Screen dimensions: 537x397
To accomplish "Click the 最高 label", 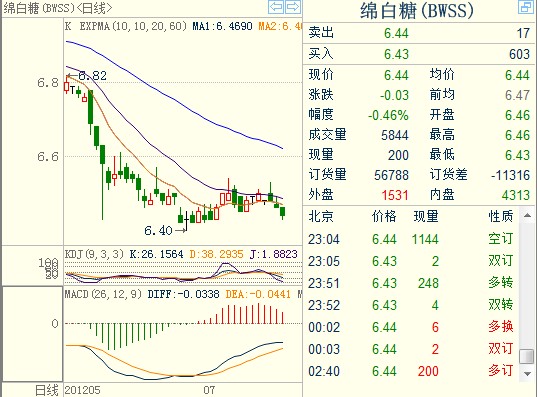I will [x=442, y=135].
